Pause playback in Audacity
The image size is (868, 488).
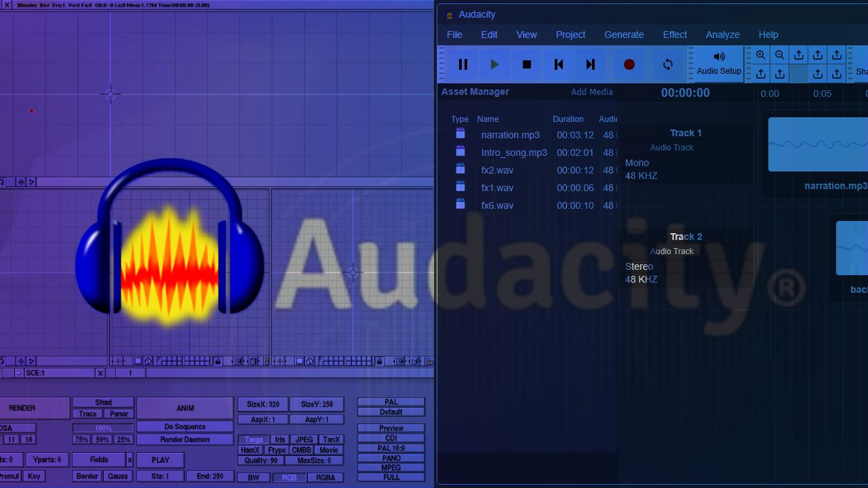click(463, 64)
